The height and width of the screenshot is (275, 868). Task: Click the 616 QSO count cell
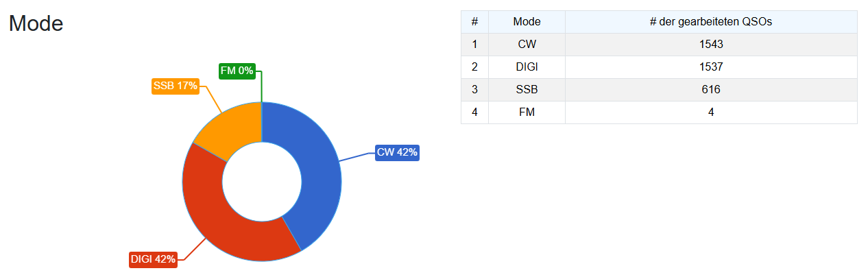pos(711,90)
